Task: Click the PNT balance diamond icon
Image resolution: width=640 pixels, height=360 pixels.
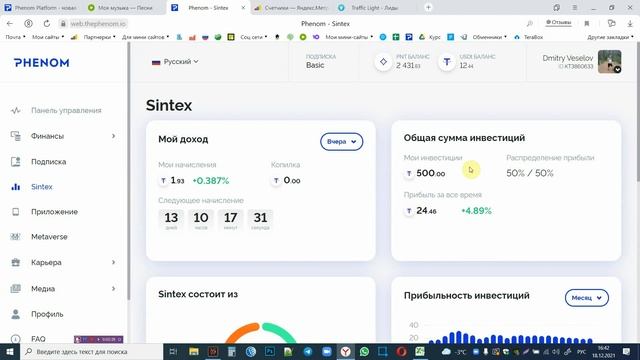Action: [x=383, y=62]
